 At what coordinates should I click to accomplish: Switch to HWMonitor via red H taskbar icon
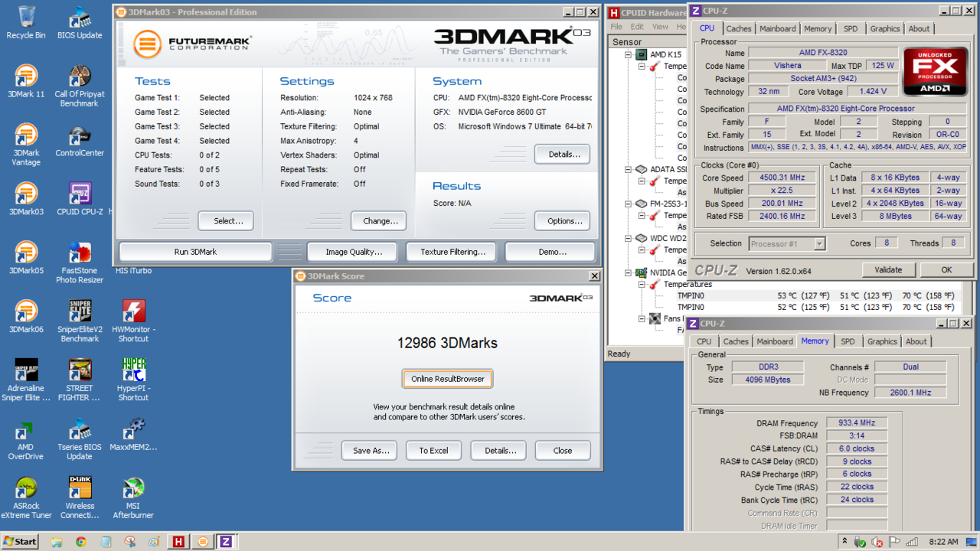point(178,541)
